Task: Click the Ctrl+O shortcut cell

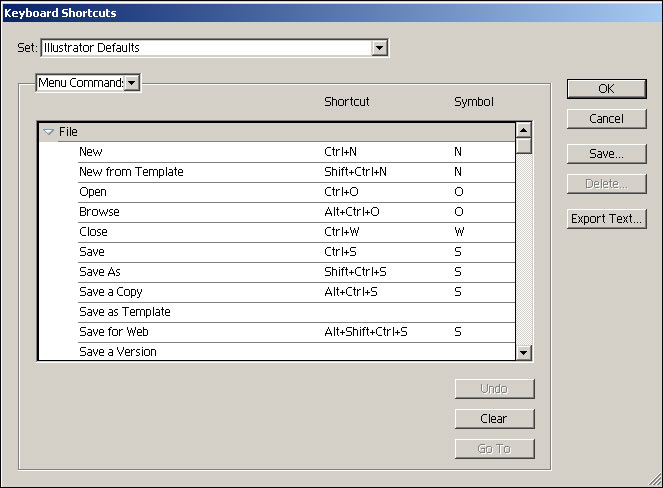Action: [341, 192]
